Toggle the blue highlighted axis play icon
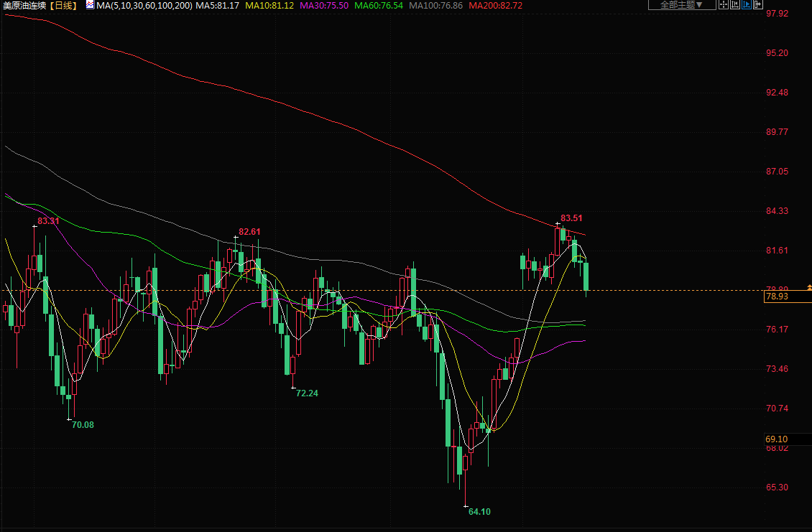The height and width of the screenshot is (532, 812). tap(746, 5)
